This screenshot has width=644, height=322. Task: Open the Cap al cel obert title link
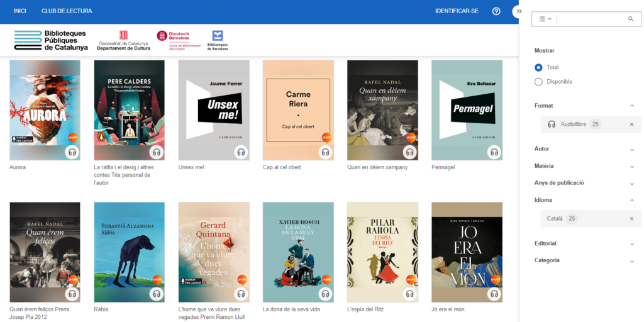[x=282, y=167]
